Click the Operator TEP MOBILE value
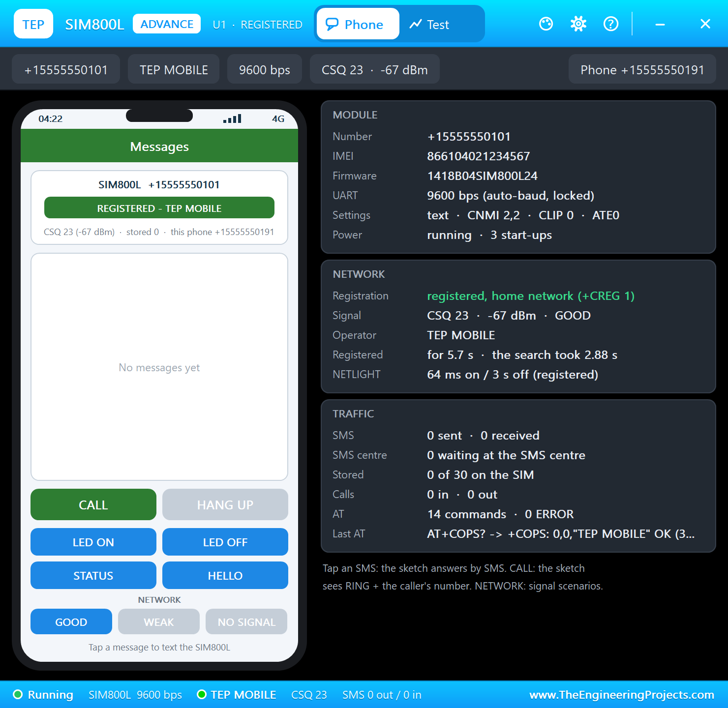 461,335
